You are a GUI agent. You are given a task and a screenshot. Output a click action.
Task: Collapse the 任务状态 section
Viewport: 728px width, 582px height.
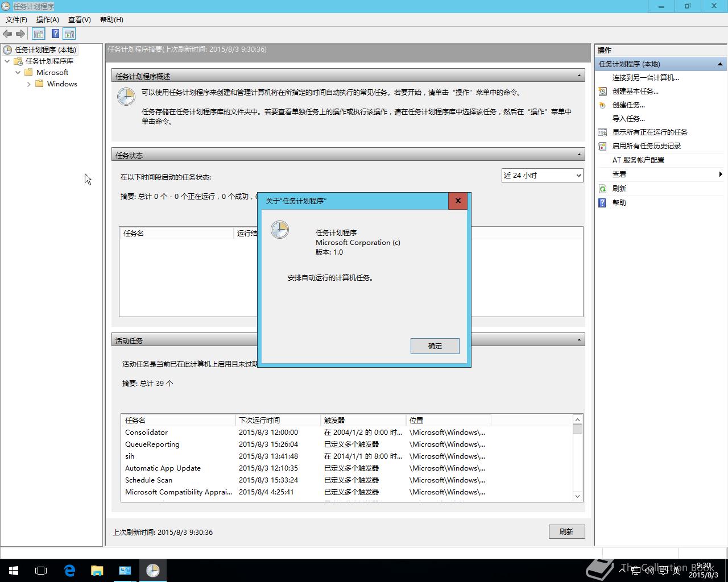pos(579,155)
